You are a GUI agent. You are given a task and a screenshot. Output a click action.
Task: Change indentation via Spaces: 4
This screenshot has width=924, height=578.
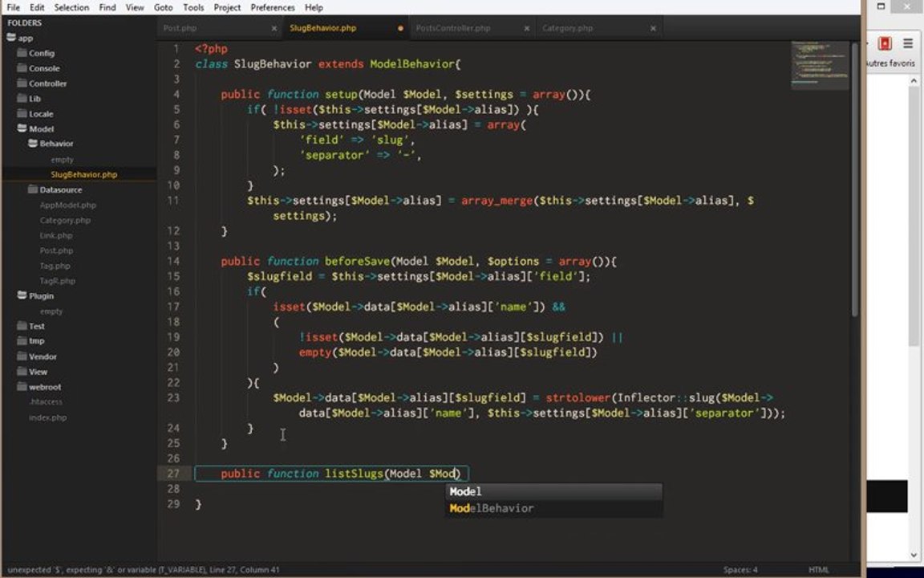point(740,570)
